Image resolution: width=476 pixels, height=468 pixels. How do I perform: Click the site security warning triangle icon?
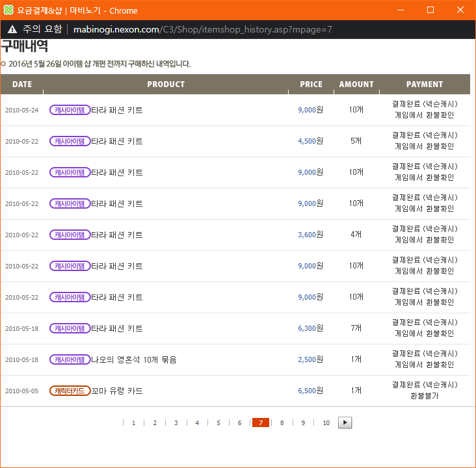point(12,29)
